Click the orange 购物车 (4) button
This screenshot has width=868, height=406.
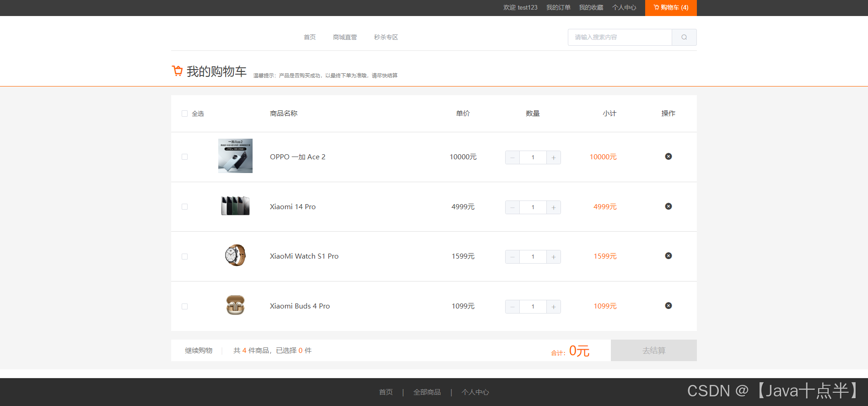671,8
